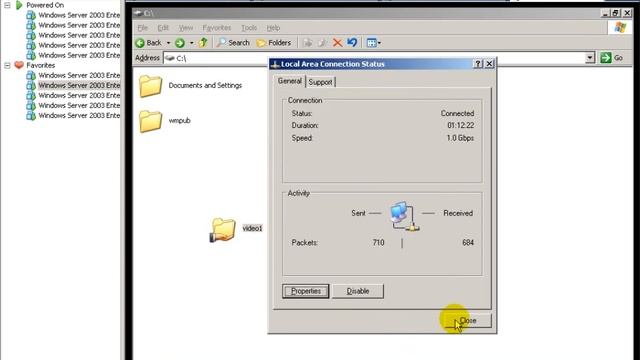Click the received packets value 684
This screenshot has width=640, height=360.
[x=468, y=242]
